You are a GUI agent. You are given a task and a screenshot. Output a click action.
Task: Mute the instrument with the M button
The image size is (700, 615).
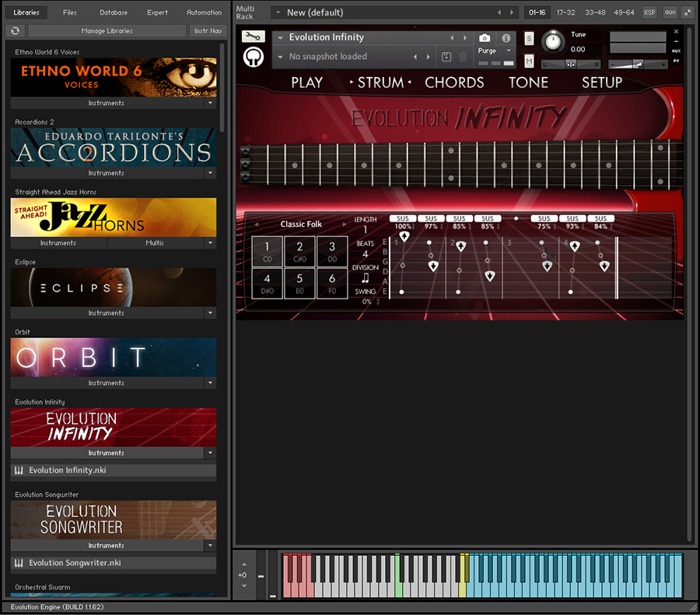point(529,61)
